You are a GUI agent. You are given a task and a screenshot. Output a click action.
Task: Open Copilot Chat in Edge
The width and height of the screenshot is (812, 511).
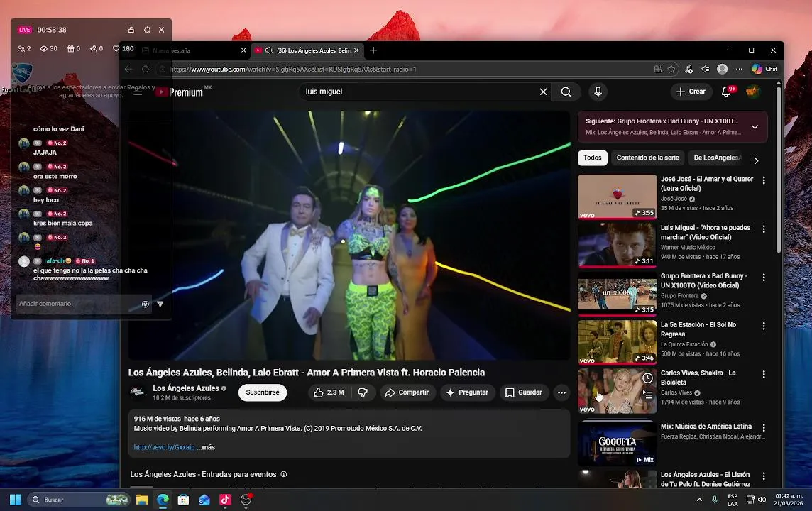(765, 69)
